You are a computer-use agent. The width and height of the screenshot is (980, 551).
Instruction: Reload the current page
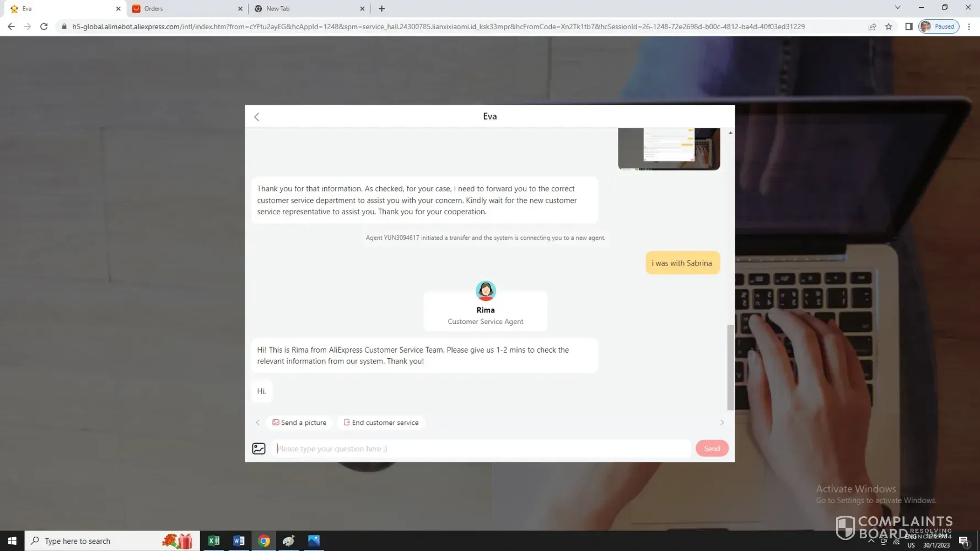tap(44, 26)
